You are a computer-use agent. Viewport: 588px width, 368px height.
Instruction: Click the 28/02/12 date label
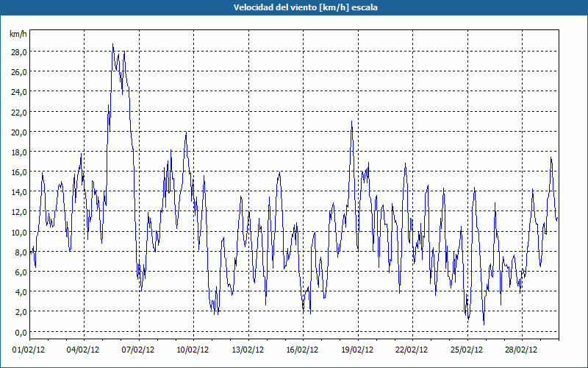[521, 350]
